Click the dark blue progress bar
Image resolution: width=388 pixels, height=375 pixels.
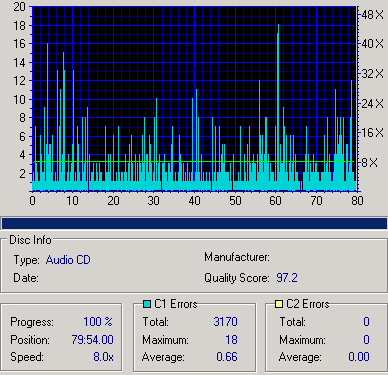(x=194, y=223)
